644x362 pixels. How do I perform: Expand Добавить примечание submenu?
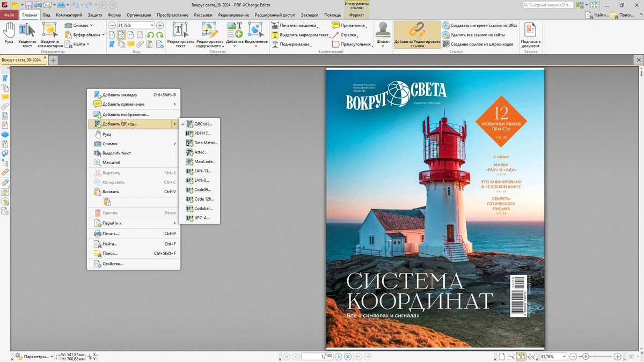tap(134, 104)
